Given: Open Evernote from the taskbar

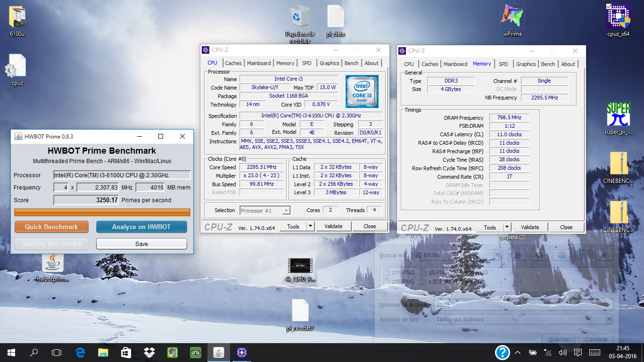Looking at the screenshot, I should coord(172,352).
